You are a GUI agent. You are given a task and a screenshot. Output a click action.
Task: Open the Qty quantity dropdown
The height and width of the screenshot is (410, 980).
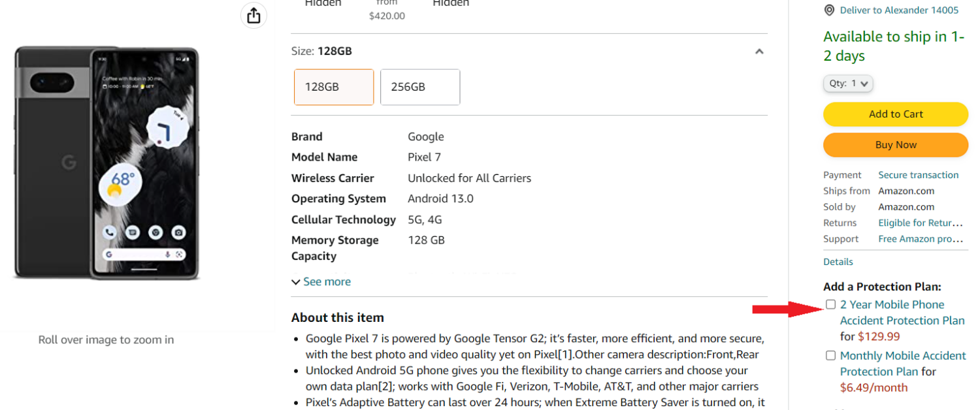[x=848, y=84]
